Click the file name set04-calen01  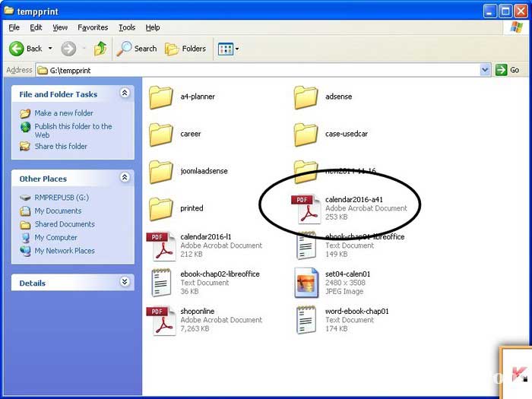348,274
